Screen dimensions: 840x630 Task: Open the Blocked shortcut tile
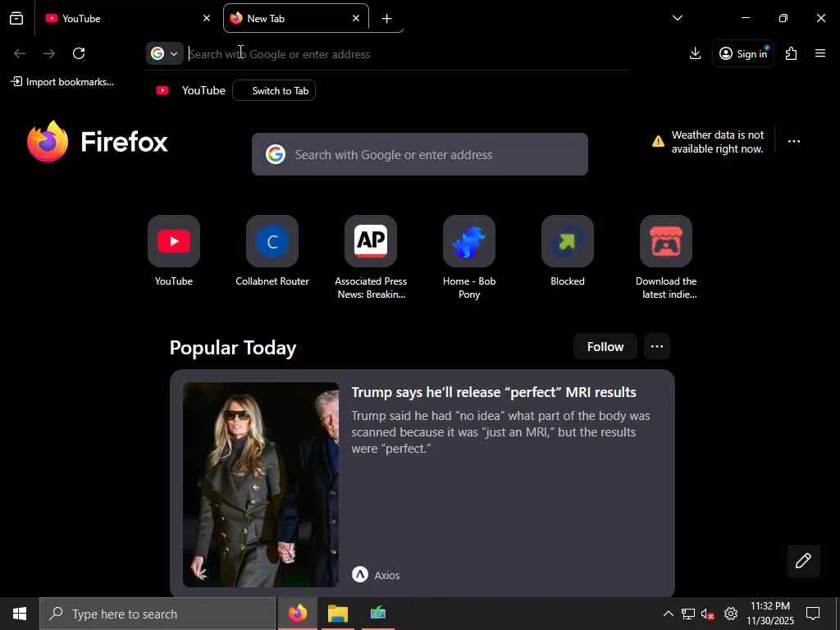point(568,242)
